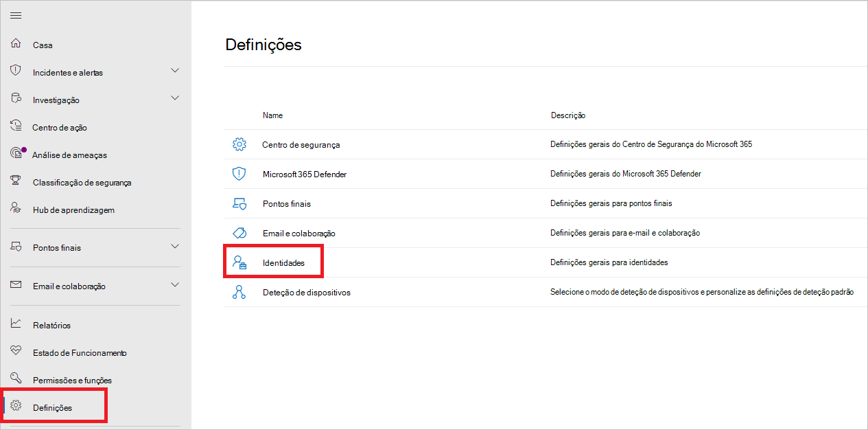Click the Casa home icon
This screenshot has height=430, width=868.
pyautogui.click(x=16, y=44)
